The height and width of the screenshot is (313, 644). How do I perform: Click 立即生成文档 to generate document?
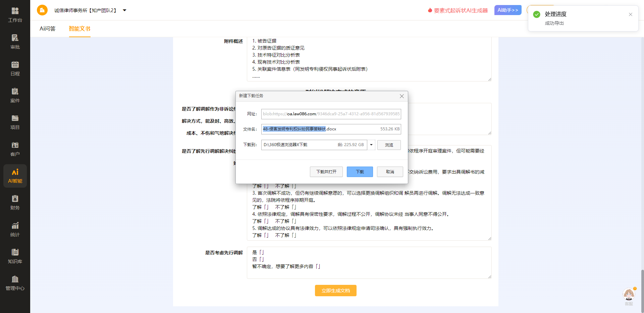click(x=335, y=291)
